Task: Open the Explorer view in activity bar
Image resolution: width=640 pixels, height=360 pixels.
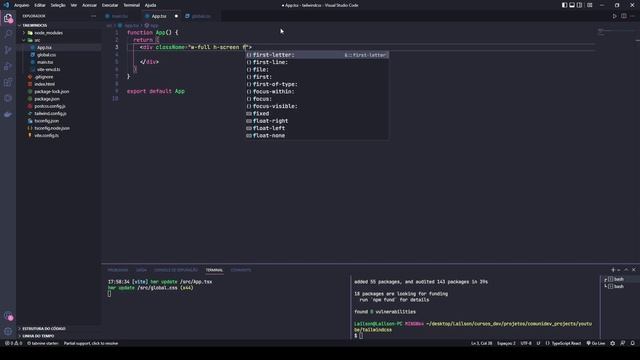Action: 8,18
